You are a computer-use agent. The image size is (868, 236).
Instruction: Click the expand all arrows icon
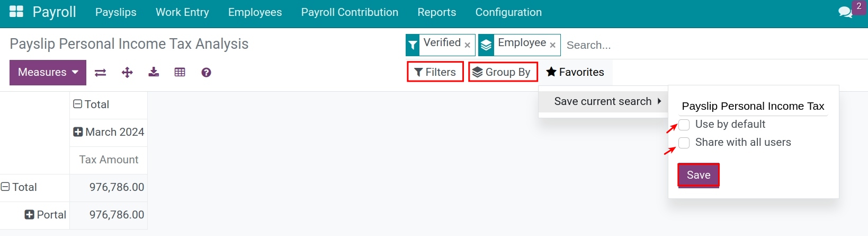[x=127, y=73]
